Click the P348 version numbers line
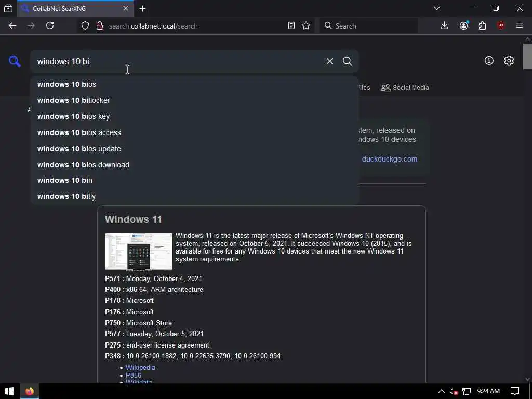Screen dimensions: 532x399 (x=193, y=356)
